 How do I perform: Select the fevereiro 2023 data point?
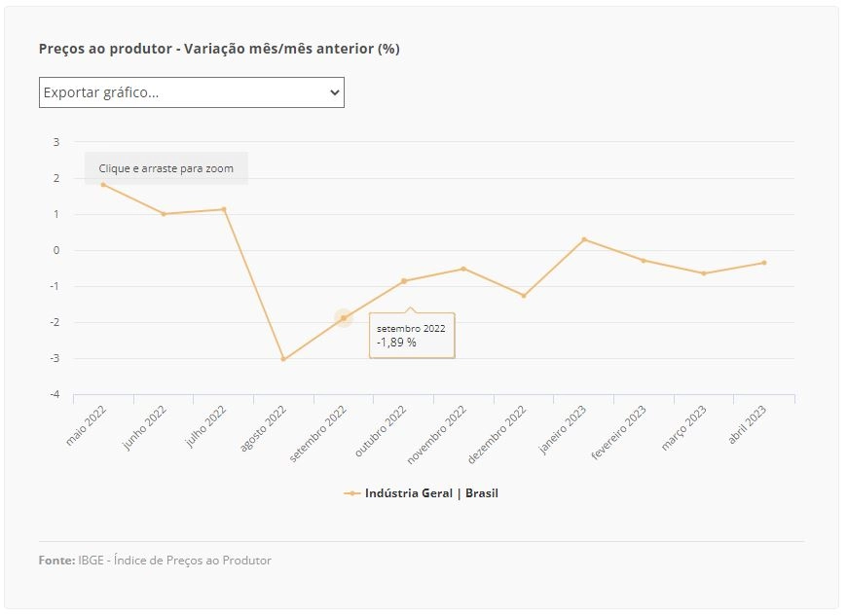pyautogui.click(x=644, y=260)
